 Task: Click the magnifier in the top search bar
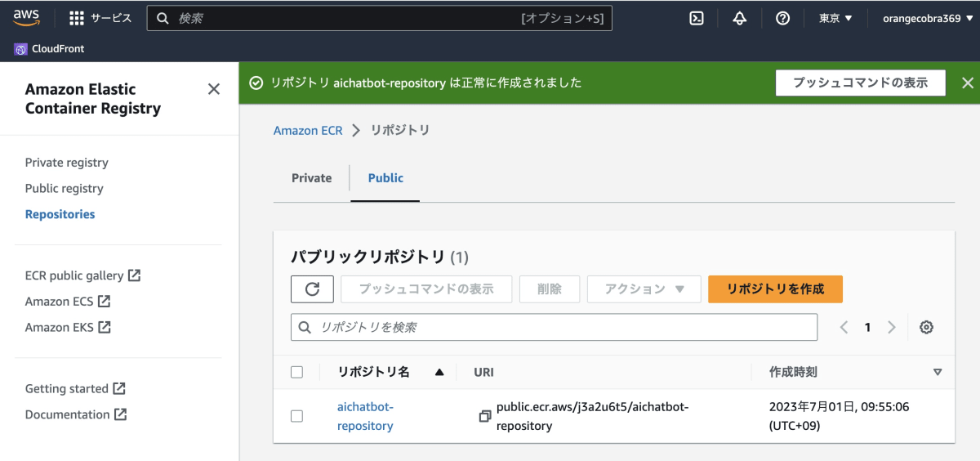(x=163, y=18)
